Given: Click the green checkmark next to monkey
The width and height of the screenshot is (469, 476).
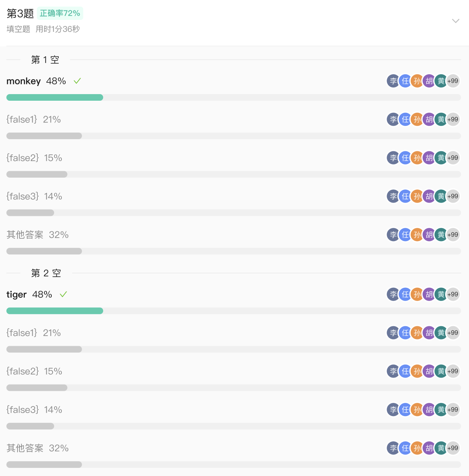Looking at the screenshot, I should (x=77, y=81).
